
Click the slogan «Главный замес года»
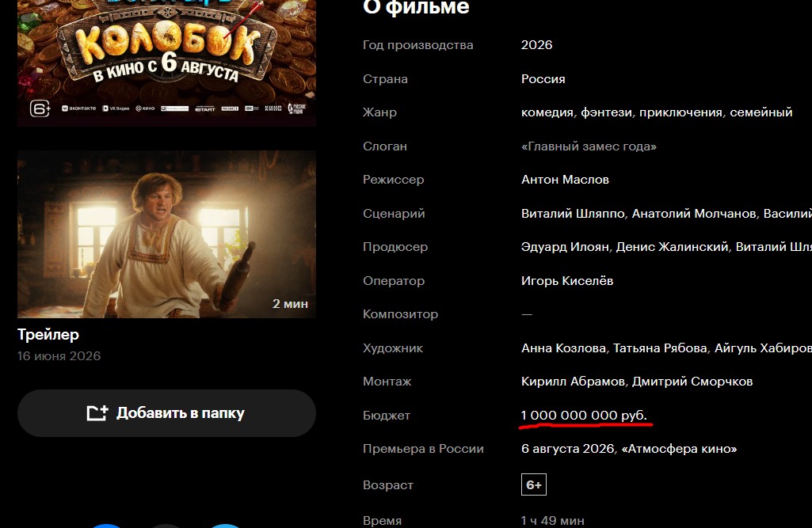(589, 146)
